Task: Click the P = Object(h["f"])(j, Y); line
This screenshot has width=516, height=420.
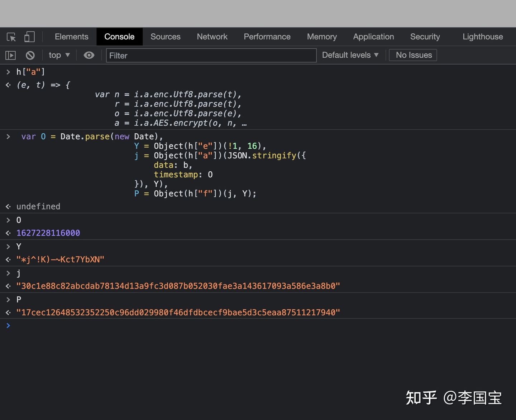Action: click(195, 194)
